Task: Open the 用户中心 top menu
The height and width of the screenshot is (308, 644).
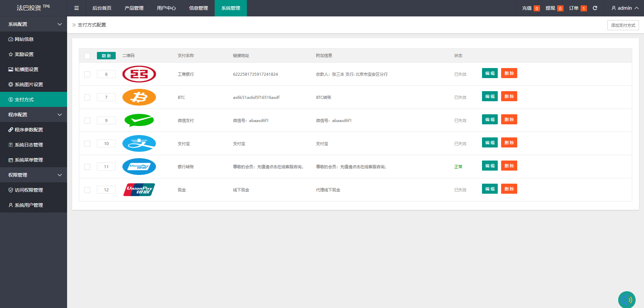Action: click(x=166, y=8)
